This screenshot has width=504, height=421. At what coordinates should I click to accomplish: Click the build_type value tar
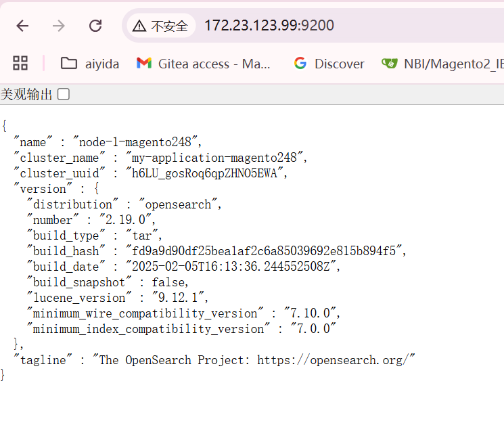point(142,236)
